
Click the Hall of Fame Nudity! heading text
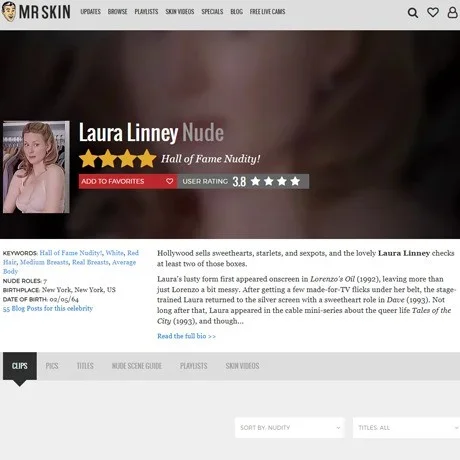click(211, 159)
